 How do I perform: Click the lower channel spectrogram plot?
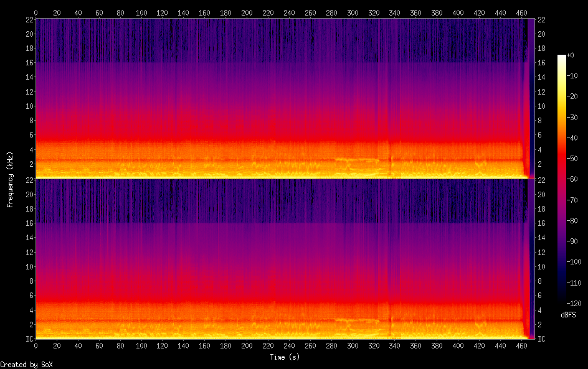click(285, 259)
